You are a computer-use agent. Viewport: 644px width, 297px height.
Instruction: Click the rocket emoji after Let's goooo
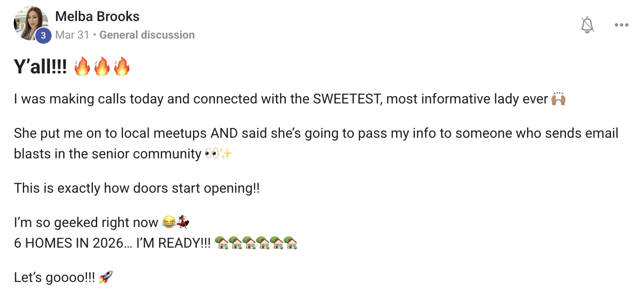point(106,277)
